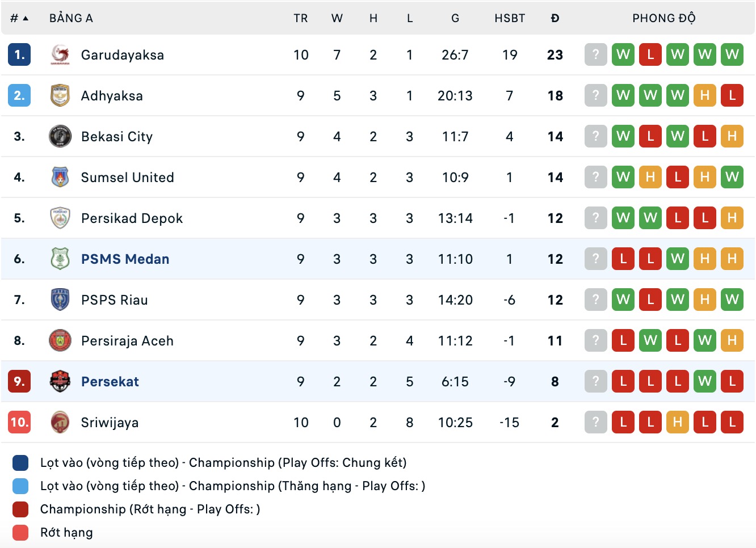
Task: Click the Adhyaksa team crest
Action: tap(60, 96)
